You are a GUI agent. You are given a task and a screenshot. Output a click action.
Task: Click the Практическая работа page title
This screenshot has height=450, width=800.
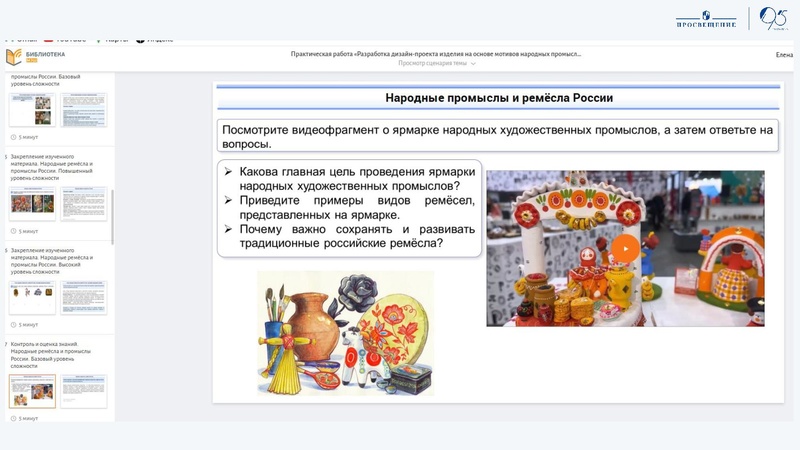click(436, 54)
